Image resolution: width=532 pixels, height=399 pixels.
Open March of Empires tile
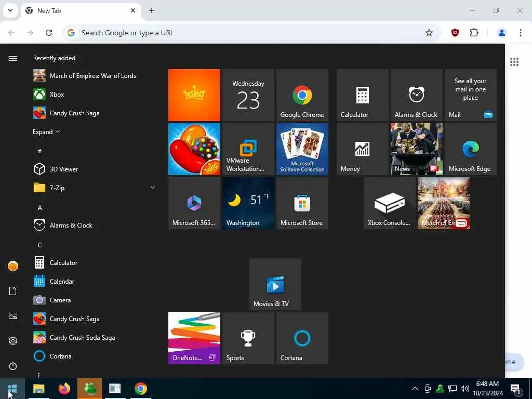pyautogui.click(x=444, y=203)
